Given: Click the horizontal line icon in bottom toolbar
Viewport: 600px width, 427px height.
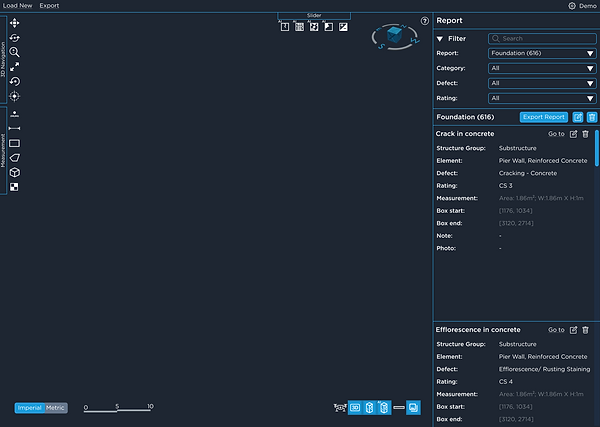Looking at the screenshot, I should (x=399, y=407).
